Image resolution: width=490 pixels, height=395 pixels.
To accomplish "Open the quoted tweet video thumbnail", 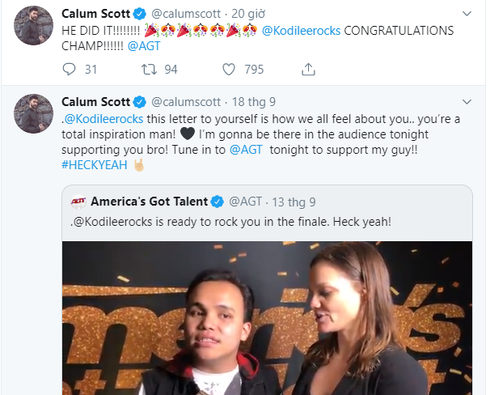I will [267, 318].
